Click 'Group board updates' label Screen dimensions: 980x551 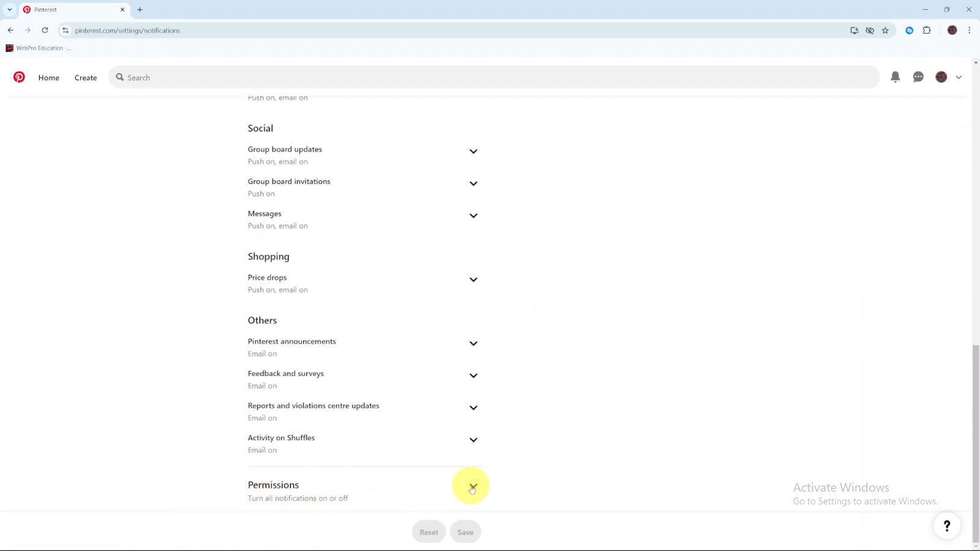pos(285,149)
